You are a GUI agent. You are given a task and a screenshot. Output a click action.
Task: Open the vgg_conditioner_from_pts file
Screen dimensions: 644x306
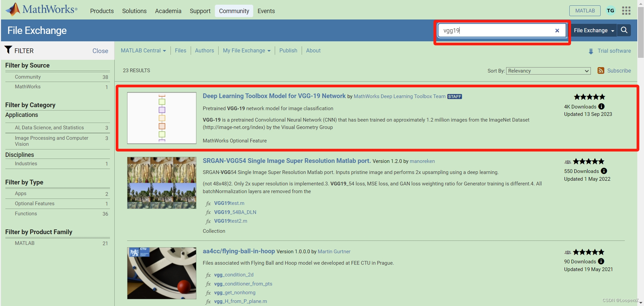243,284
